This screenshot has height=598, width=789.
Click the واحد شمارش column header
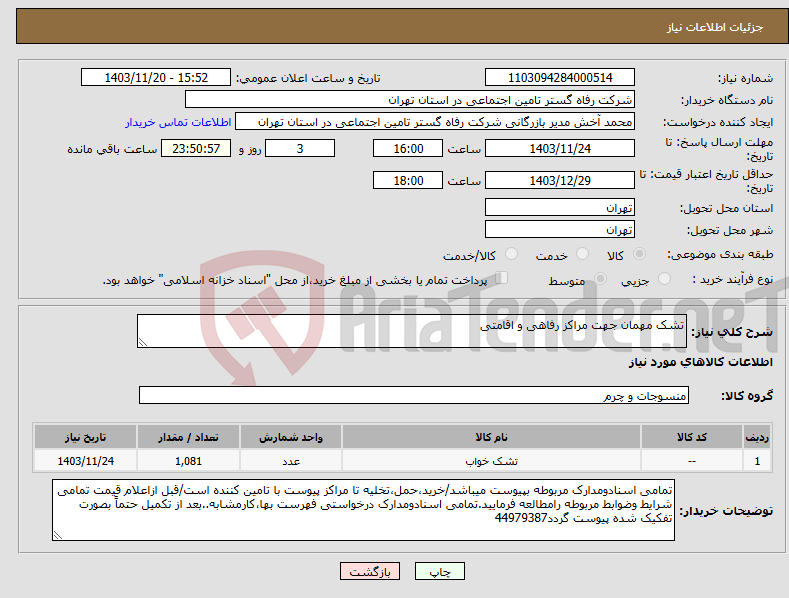tap(290, 437)
